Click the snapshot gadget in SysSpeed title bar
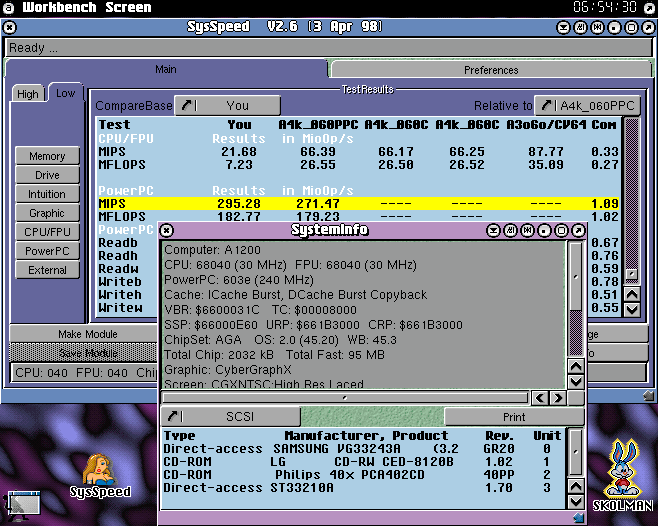This screenshot has height=526, width=658. click(x=597, y=28)
